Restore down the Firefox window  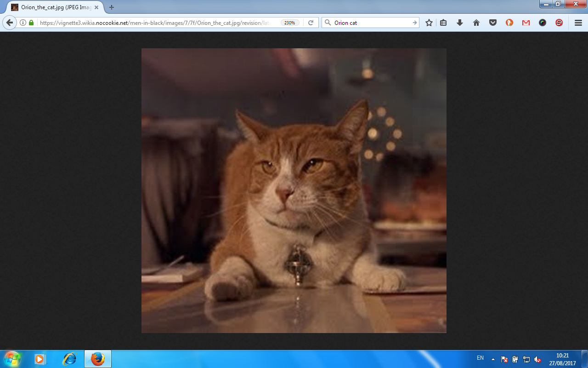[x=558, y=4]
